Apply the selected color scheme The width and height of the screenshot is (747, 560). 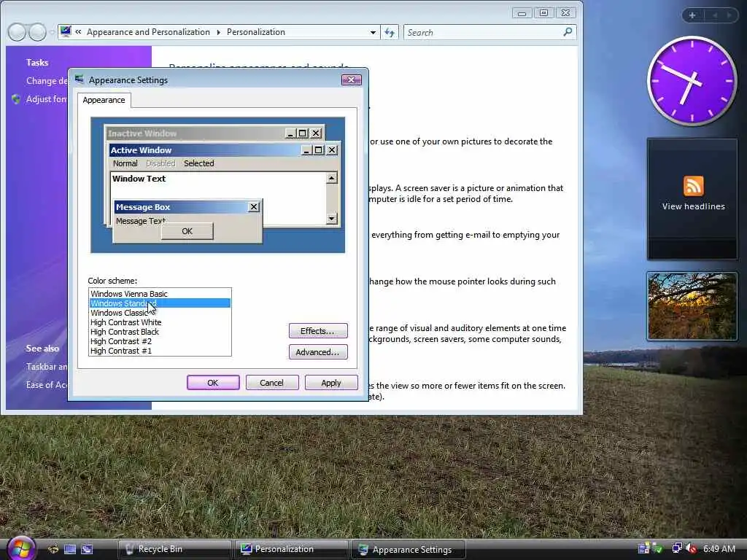pos(331,382)
